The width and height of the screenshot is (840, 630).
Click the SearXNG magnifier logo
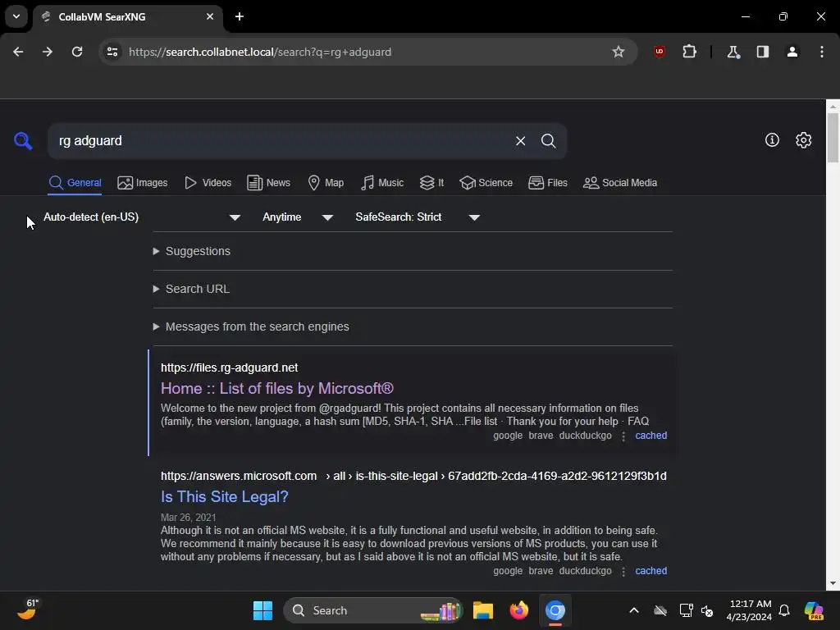(x=23, y=141)
